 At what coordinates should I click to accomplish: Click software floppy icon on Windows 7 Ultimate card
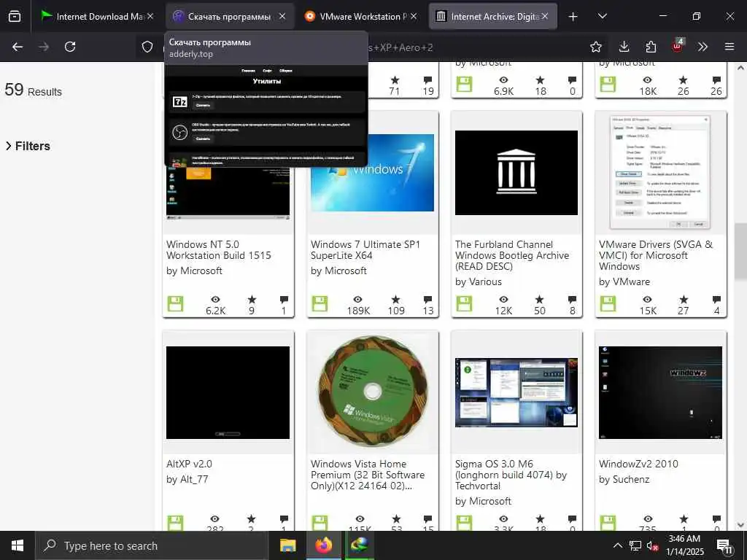click(320, 304)
